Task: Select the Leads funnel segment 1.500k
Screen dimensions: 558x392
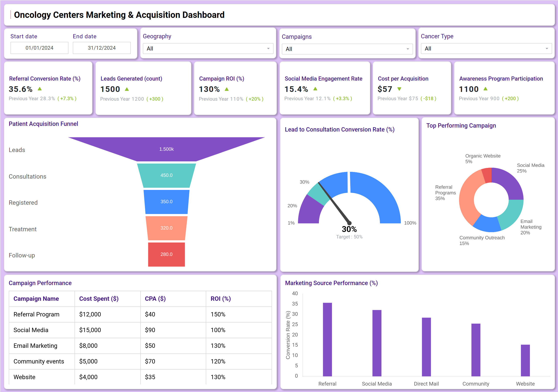Action: (167, 149)
